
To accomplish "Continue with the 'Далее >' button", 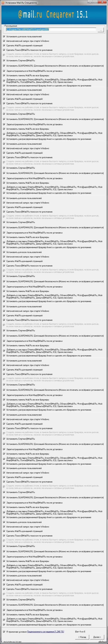I will pos(97,637).
